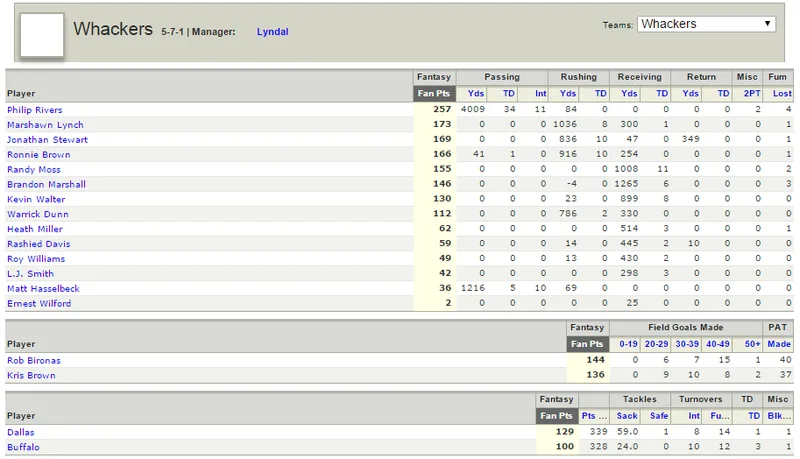The width and height of the screenshot is (800, 459).
Task: Sort by Receiving TD column
Action: (662, 93)
